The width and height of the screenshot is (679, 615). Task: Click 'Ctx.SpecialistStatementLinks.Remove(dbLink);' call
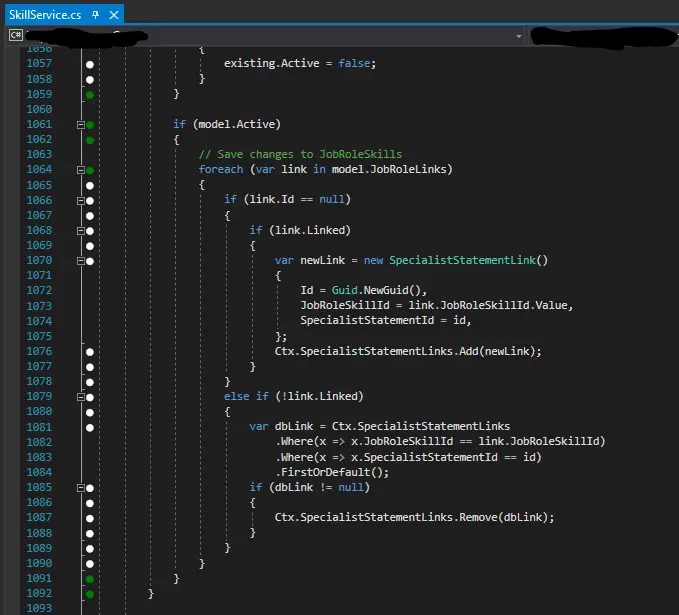click(414, 517)
